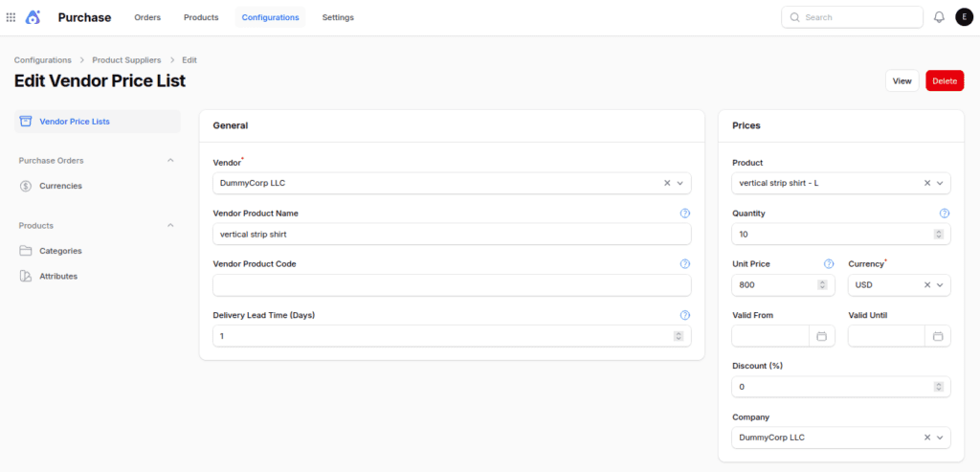The image size is (980, 472).
Task: Expand the Company dropdown arrow
Action: point(940,438)
